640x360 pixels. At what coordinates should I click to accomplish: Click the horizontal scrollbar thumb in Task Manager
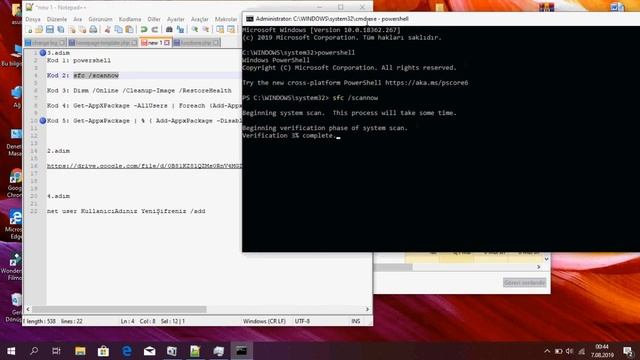(393, 267)
